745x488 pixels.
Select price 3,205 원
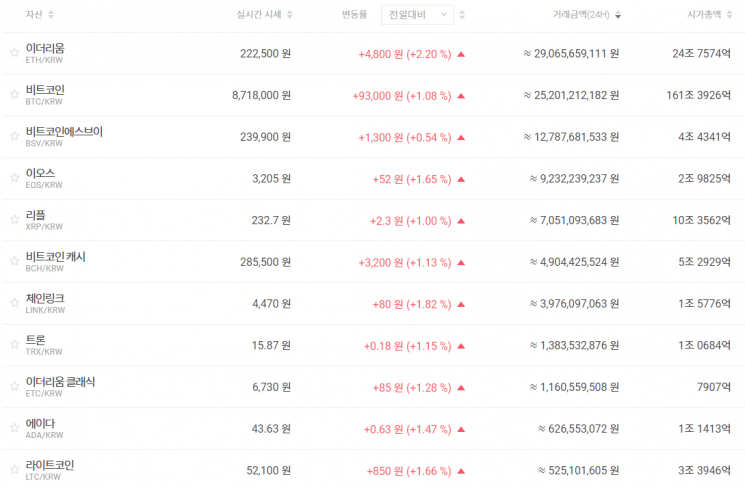click(271, 179)
